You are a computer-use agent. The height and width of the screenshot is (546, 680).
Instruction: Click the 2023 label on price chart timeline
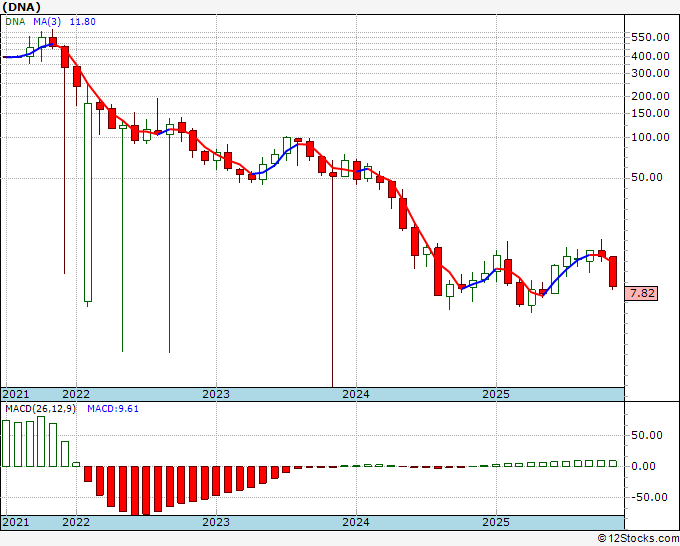216,394
